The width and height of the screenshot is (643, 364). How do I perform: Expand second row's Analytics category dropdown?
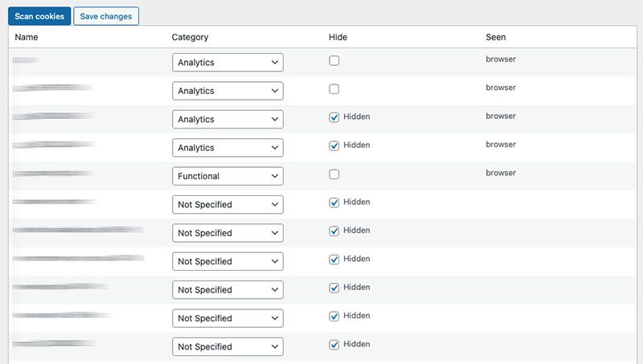227,91
